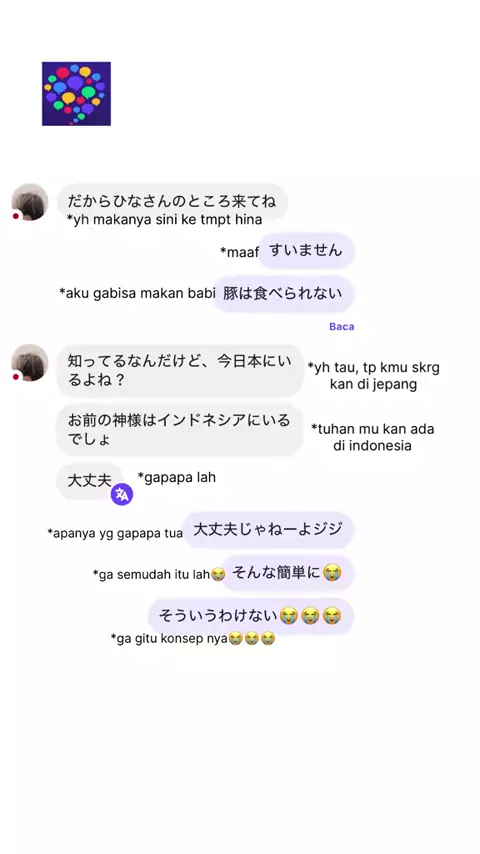This screenshot has height=854, width=480.
Task: Click the crying emoji in そんな簡単に bubble
Action: pos(332,573)
